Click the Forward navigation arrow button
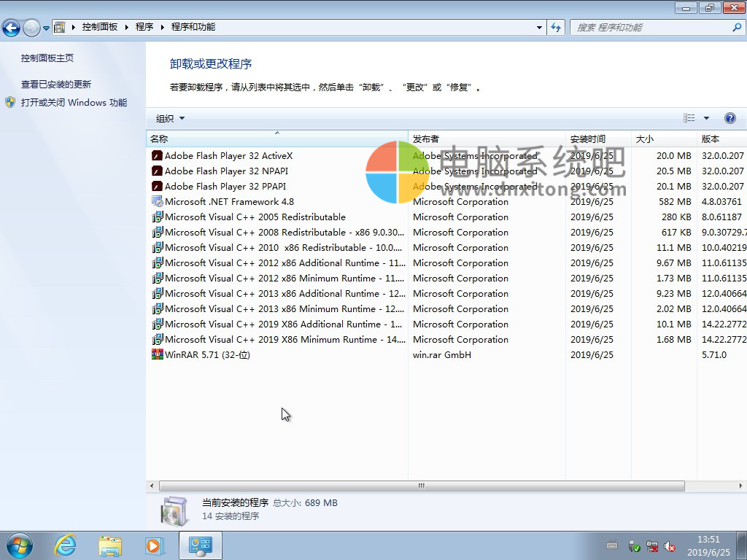Image resolution: width=747 pixels, height=560 pixels. click(31, 28)
